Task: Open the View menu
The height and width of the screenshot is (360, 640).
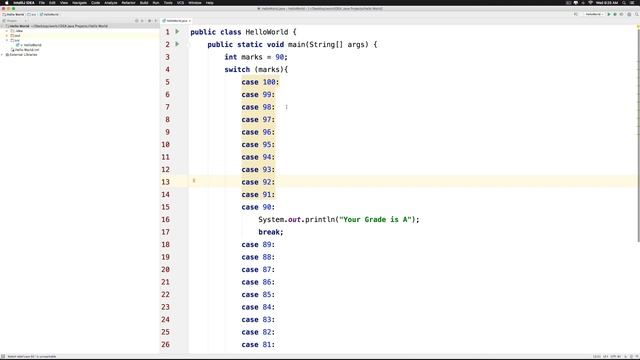Action: click(64, 2)
